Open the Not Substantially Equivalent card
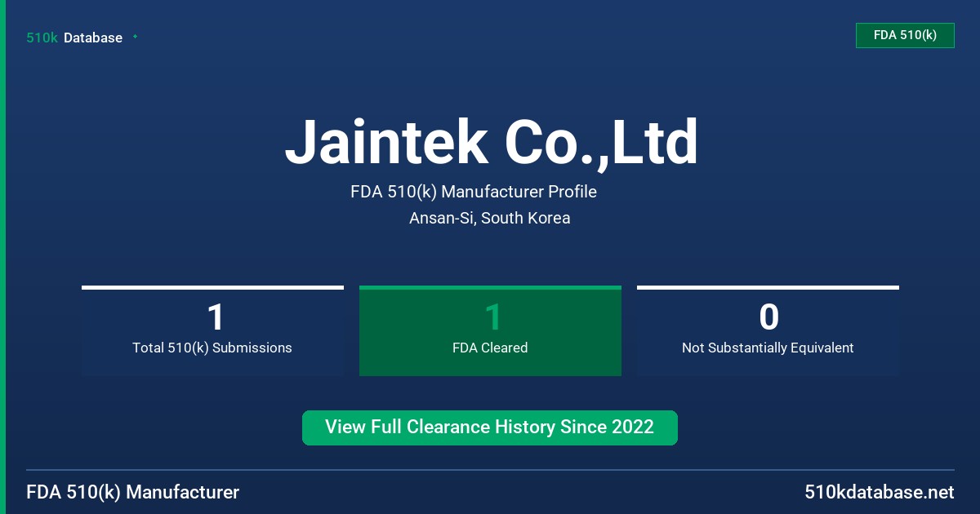Viewport: 980px width, 514px height. point(768,330)
